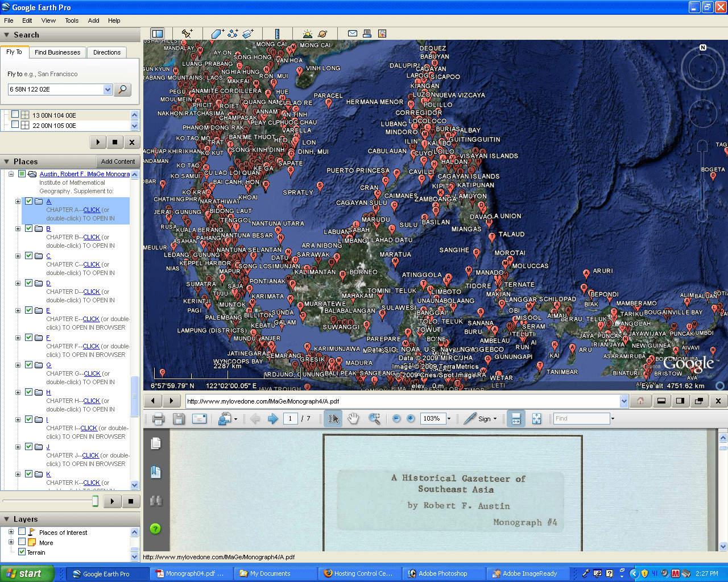Image resolution: width=728 pixels, height=582 pixels.
Task: Uncheck the folder E checkbox
Action: point(28,310)
